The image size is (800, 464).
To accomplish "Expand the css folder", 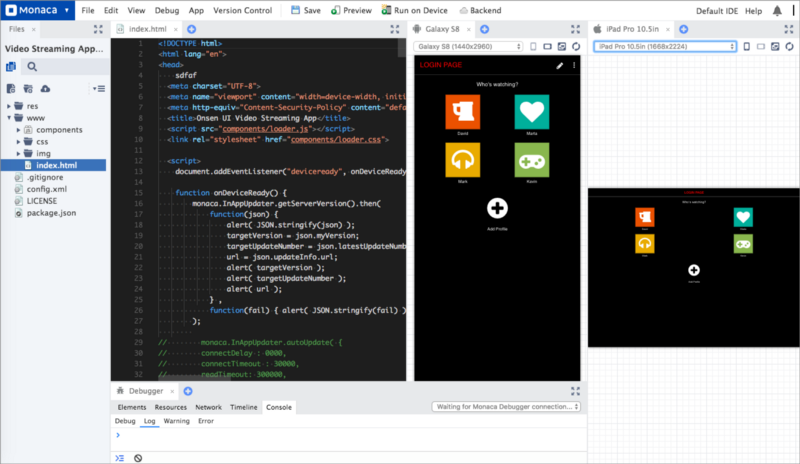I will [18, 141].
